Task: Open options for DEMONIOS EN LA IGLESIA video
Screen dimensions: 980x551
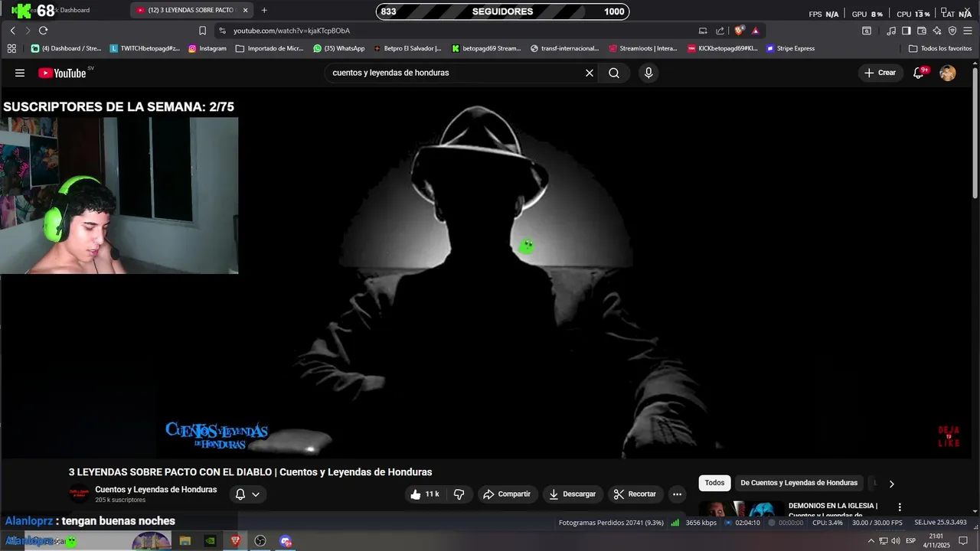Action: pos(900,507)
